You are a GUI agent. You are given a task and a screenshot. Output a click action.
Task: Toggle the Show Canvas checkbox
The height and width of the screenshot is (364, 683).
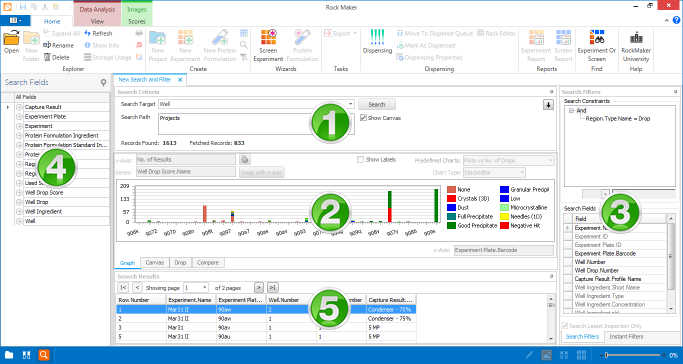point(363,118)
